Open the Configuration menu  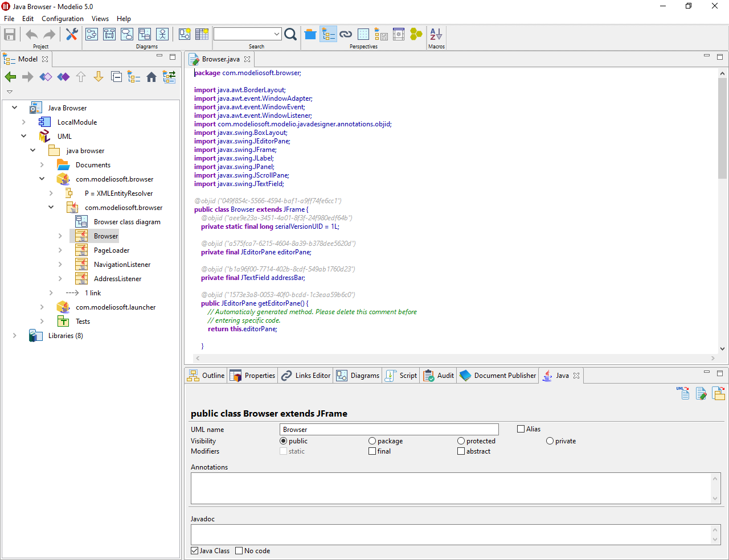point(63,19)
